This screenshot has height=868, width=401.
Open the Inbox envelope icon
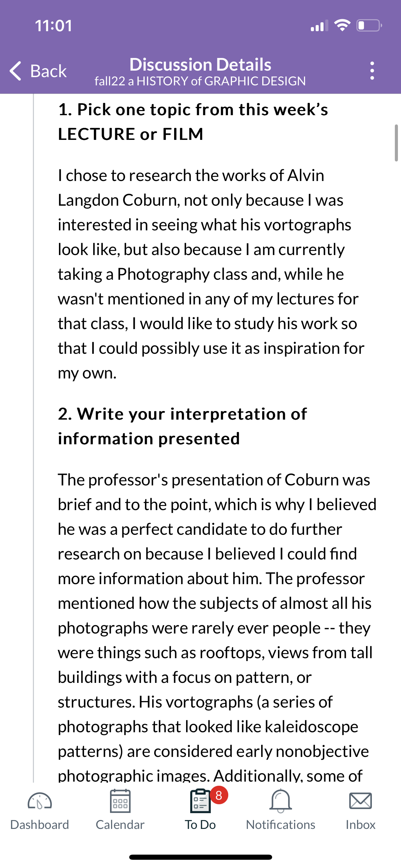(361, 801)
